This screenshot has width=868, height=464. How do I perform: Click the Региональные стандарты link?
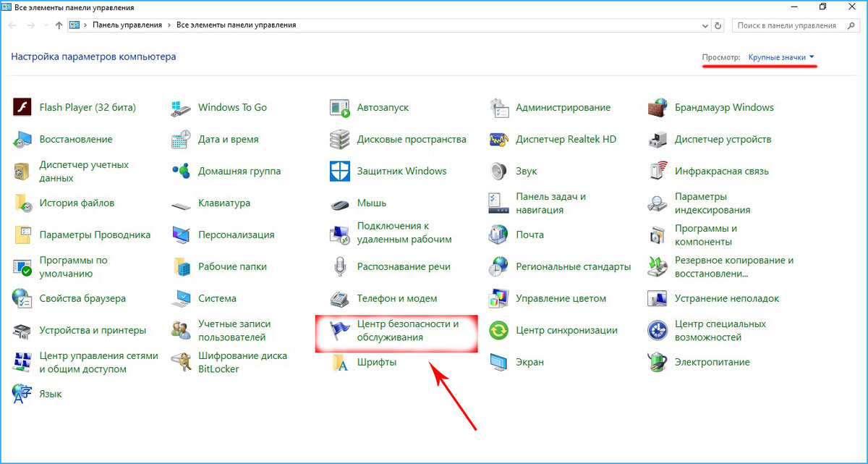pyautogui.click(x=574, y=266)
